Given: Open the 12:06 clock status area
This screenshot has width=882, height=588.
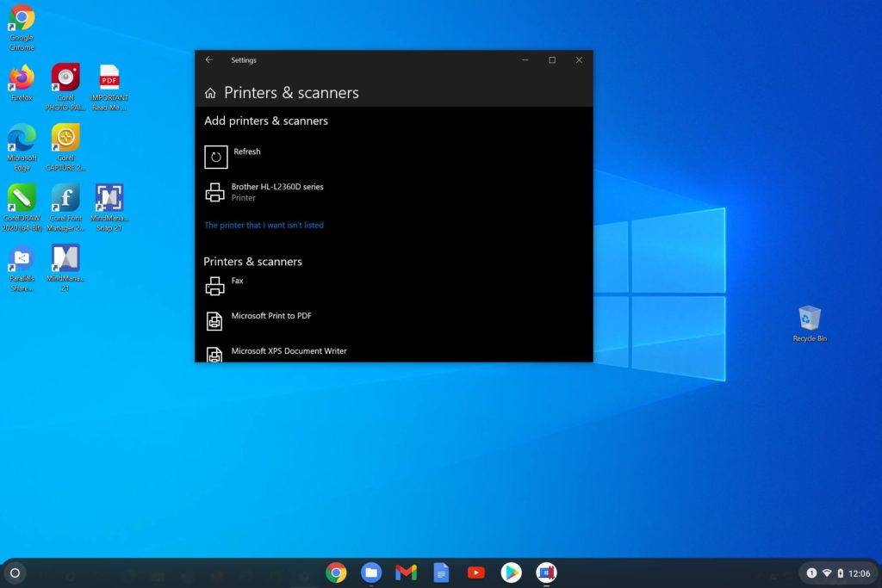Looking at the screenshot, I should (x=859, y=573).
